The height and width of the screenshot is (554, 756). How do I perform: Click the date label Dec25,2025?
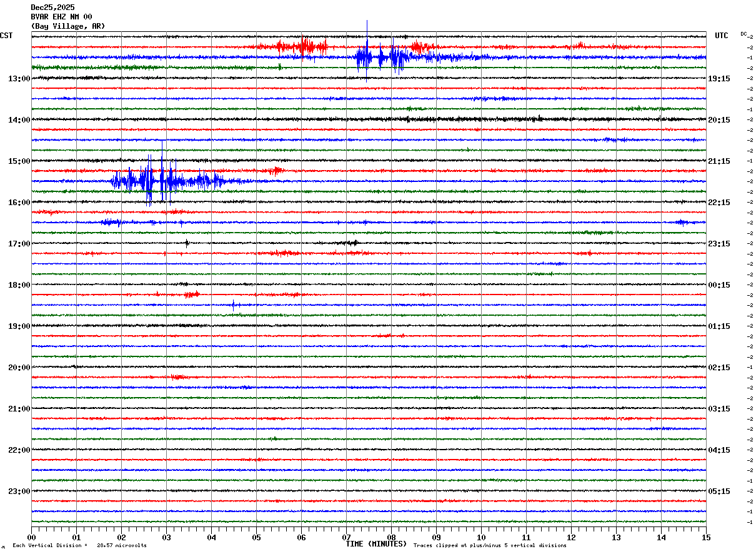52,8
